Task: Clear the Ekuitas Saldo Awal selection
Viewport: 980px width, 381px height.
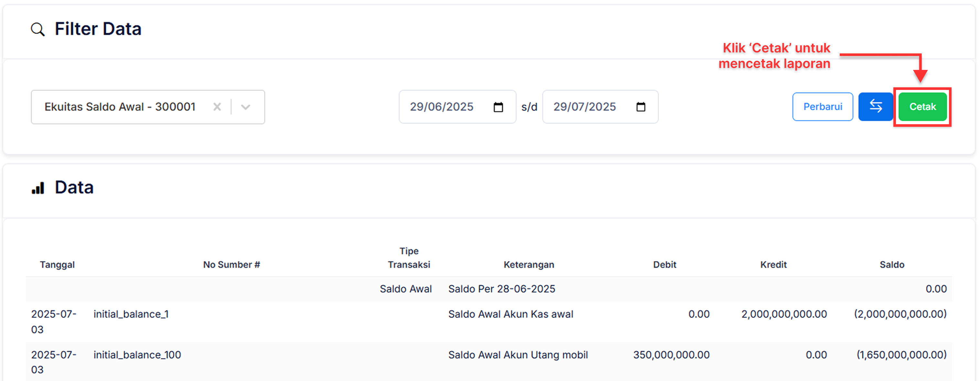Action: click(217, 107)
